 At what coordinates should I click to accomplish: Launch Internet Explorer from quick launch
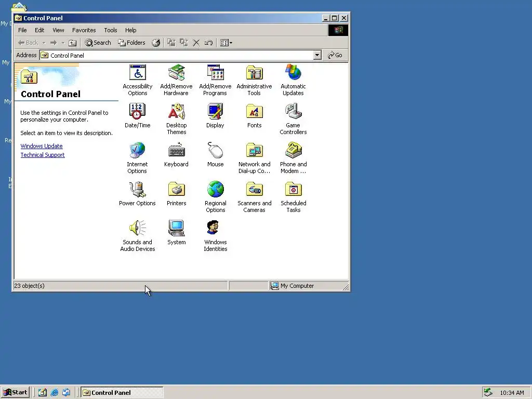54,393
